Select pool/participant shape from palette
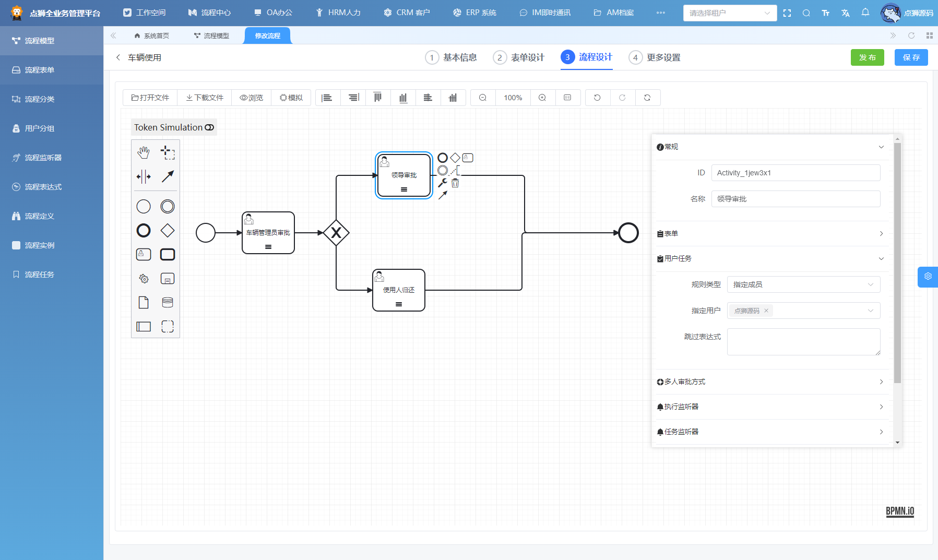 [144, 327]
